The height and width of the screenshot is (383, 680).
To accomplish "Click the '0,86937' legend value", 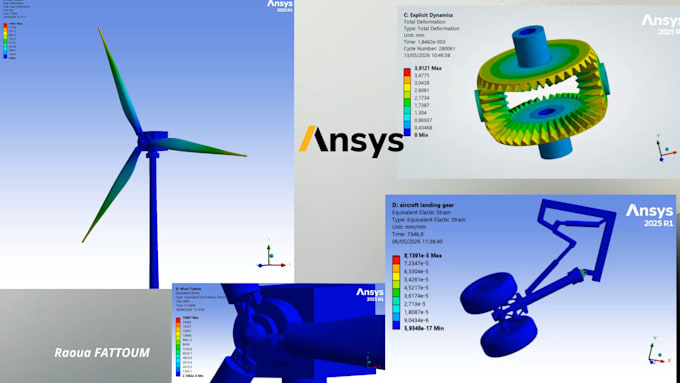I will (423, 120).
